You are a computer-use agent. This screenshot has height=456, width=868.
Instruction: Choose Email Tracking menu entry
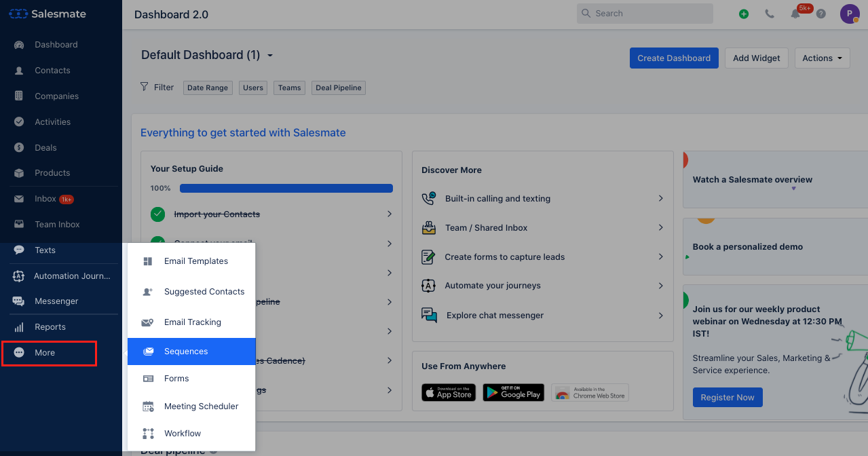[191, 322]
